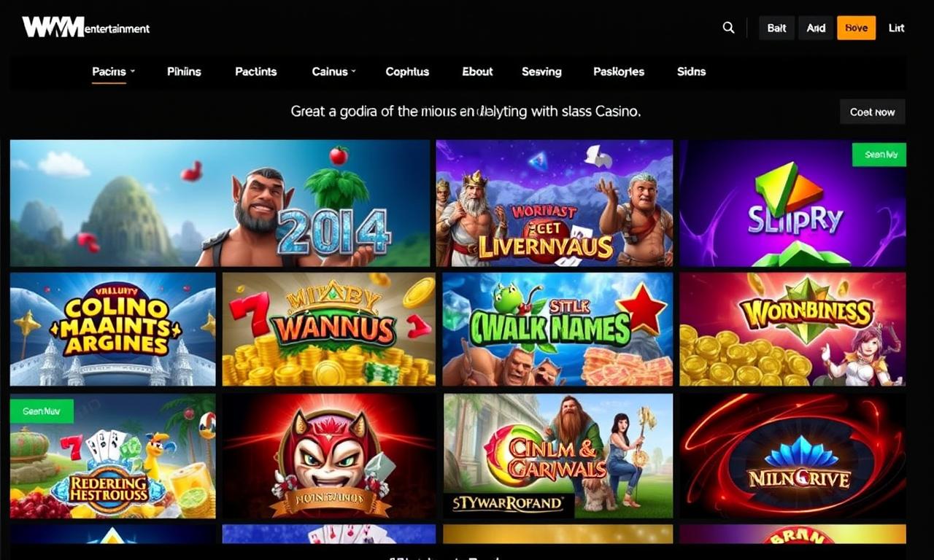This screenshot has width=934, height=560.
Task: Click the Lirt link in header
Action: tap(896, 28)
